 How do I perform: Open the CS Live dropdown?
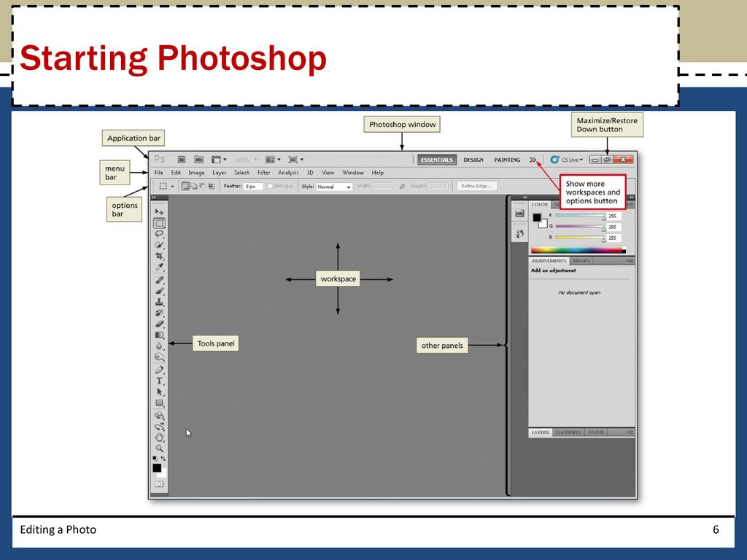coord(567,160)
